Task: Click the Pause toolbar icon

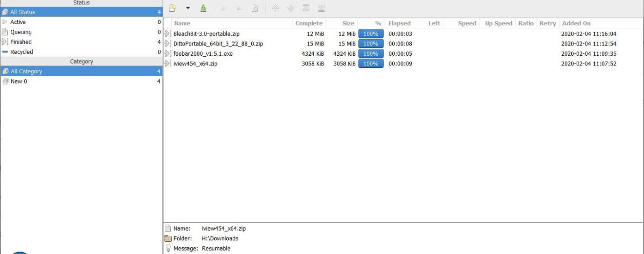Action: tap(239, 8)
